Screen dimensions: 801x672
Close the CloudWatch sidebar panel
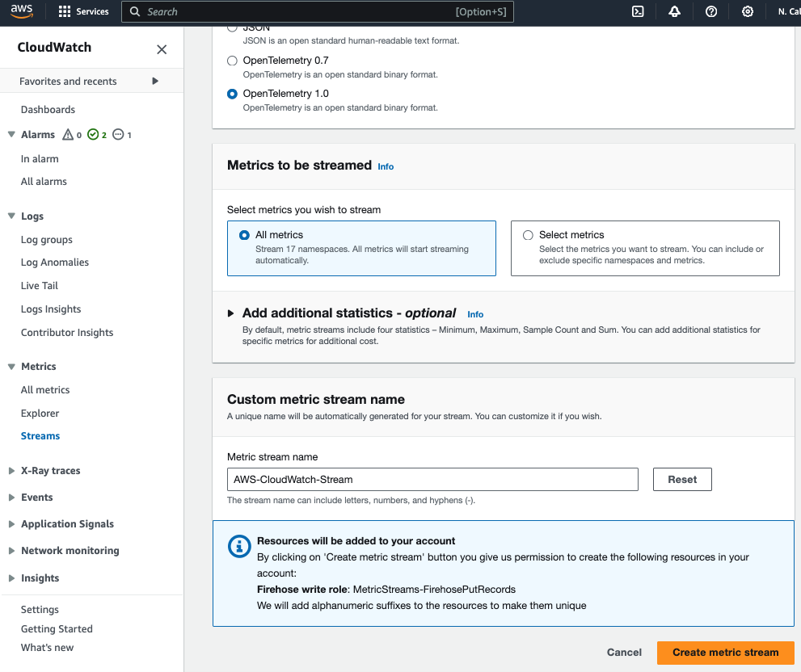point(162,49)
